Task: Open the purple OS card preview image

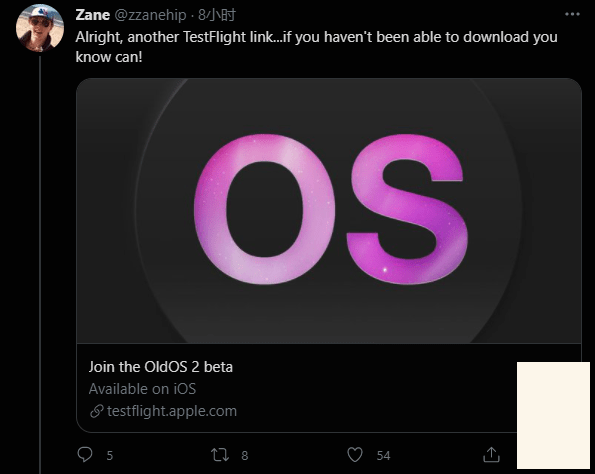Action: (x=329, y=211)
